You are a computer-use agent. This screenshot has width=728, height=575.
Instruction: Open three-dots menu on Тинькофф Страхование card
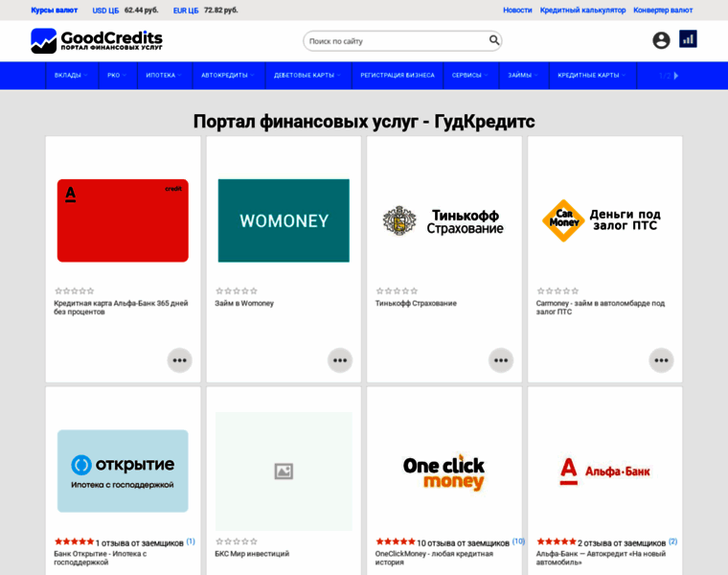pos(501,360)
